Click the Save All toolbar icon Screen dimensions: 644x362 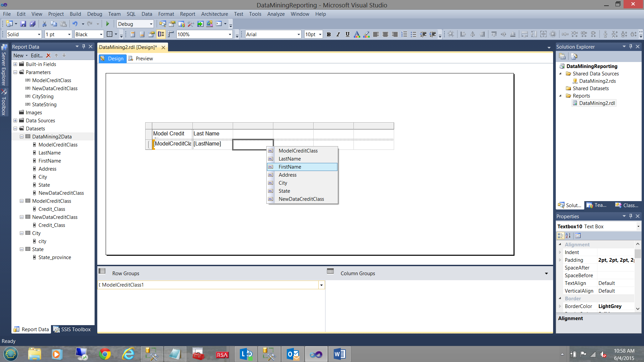click(x=33, y=24)
